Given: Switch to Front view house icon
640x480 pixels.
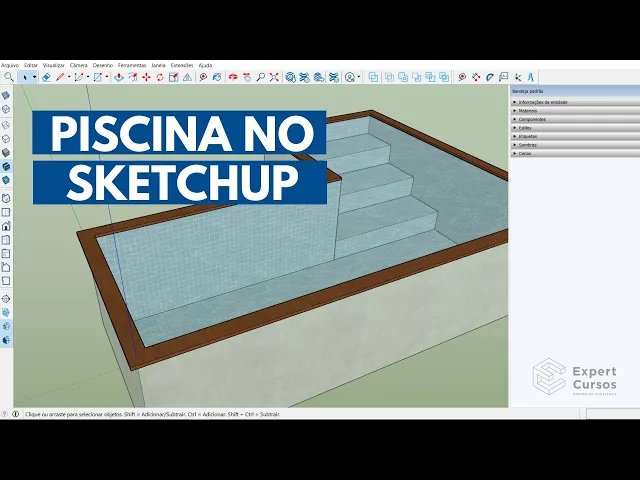Looking at the screenshot, I should [x=6, y=226].
